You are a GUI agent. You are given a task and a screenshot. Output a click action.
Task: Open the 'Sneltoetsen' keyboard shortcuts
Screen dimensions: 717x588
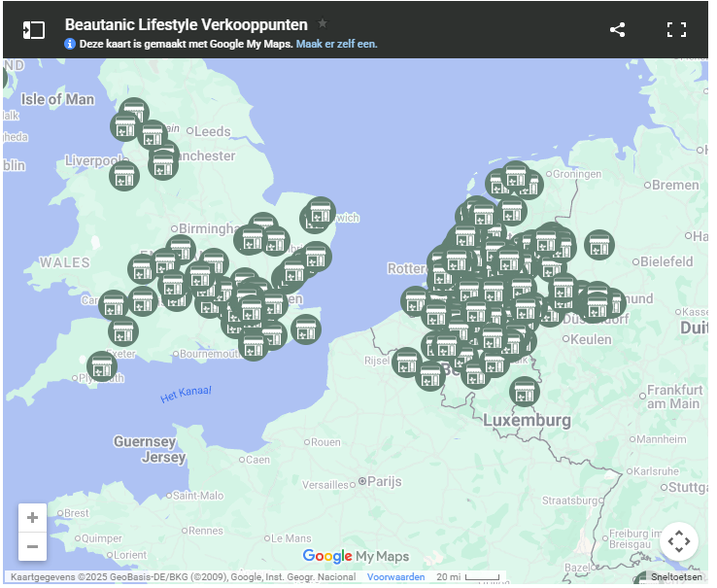(676, 577)
